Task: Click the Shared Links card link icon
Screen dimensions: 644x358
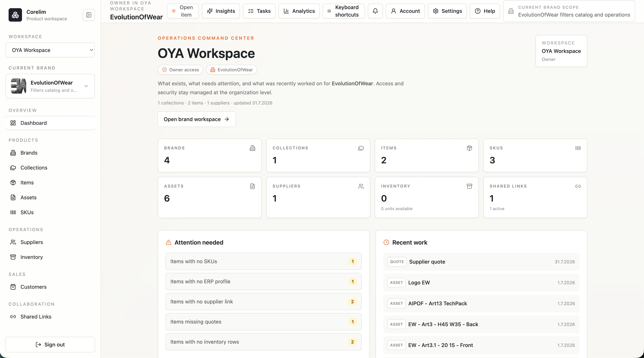Action: [578, 186]
